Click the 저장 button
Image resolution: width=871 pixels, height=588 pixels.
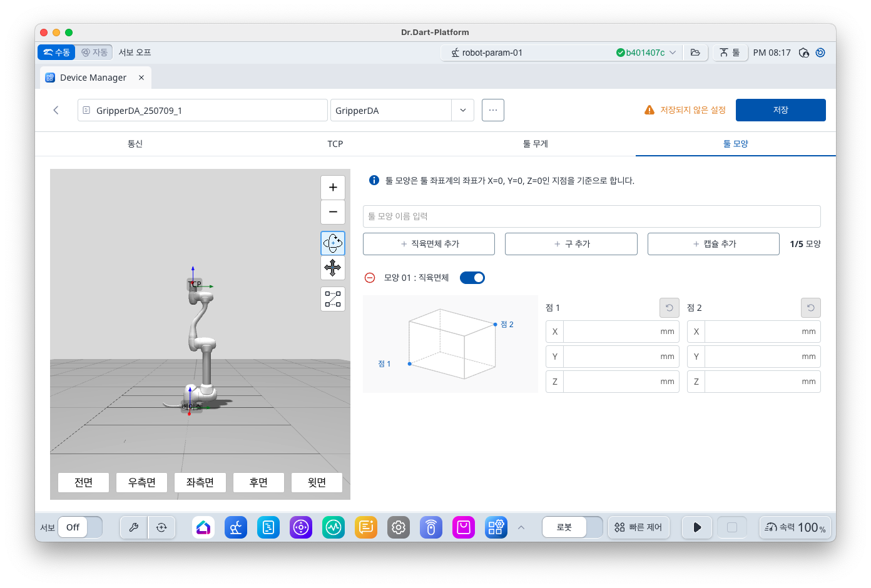tap(780, 110)
